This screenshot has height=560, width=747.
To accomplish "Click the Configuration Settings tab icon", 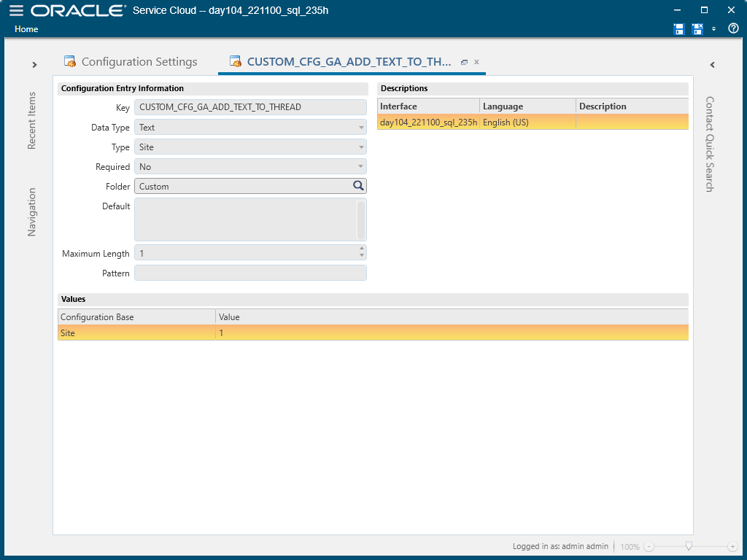I will (70, 61).
